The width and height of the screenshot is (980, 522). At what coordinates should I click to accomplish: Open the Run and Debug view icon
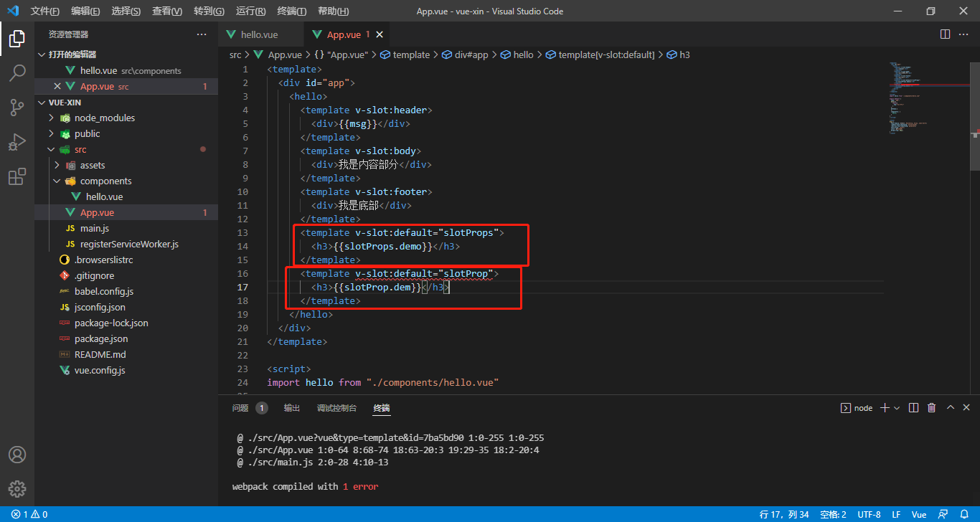[17, 142]
